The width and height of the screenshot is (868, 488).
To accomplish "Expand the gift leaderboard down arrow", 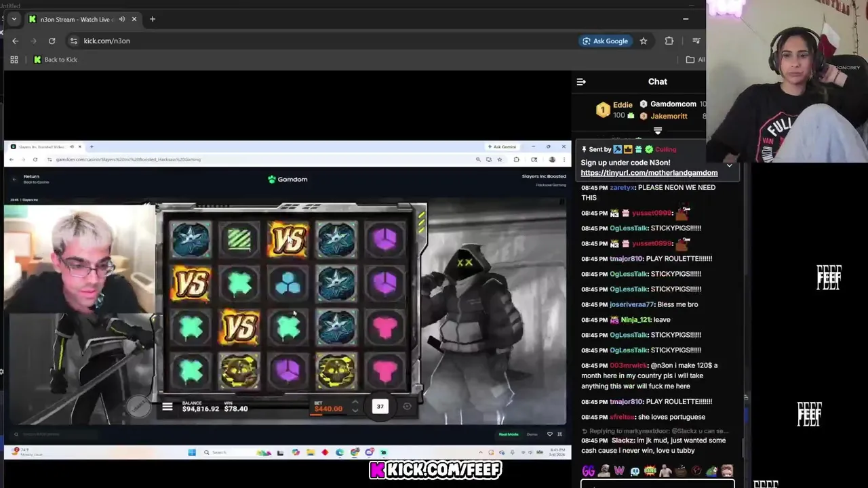I will [657, 131].
